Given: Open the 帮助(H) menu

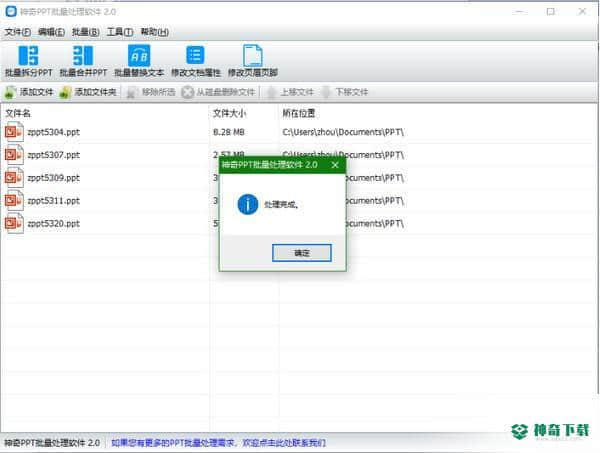Looking at the screenshot, I should [x=155, y=32].
